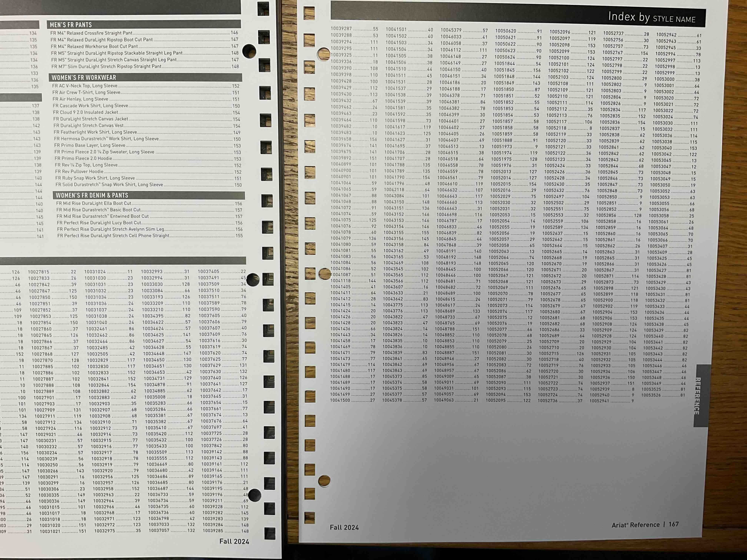Choose FR Perfect Rise DuraLight Lucy Boot Cut

point(99,223)
